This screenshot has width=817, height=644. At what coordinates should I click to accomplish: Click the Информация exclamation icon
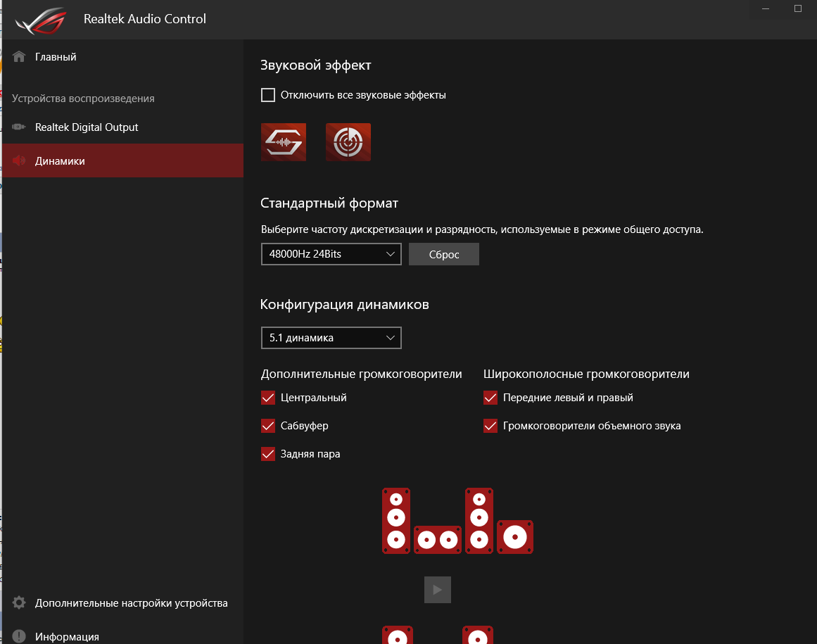[19, 636]
